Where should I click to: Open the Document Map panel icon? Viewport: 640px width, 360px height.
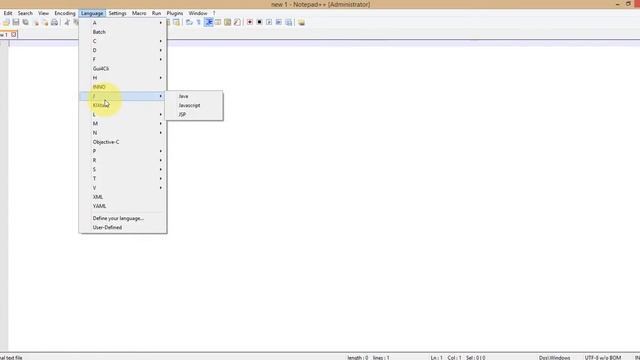(227, 22)
